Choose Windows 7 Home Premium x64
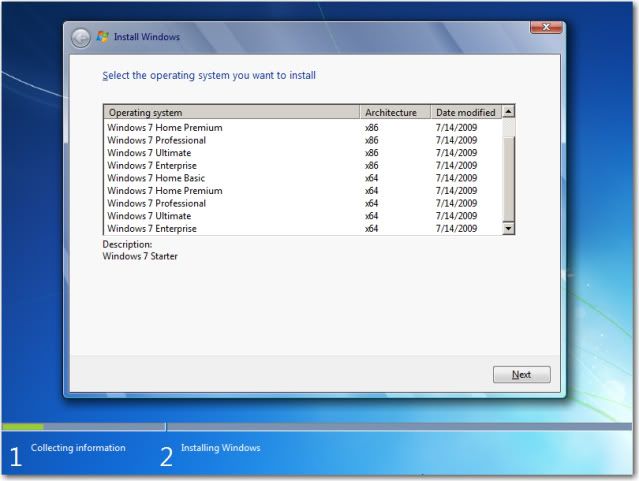 303,191
